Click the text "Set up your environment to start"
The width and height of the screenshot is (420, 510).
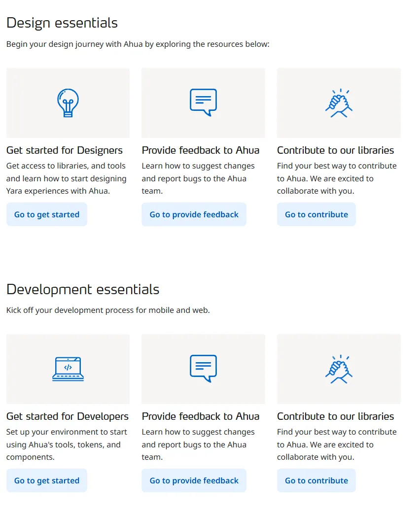click(67, 432)
